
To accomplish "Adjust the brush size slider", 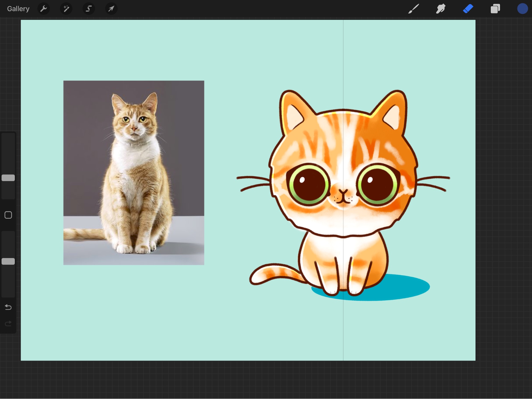I will (8, 178).
